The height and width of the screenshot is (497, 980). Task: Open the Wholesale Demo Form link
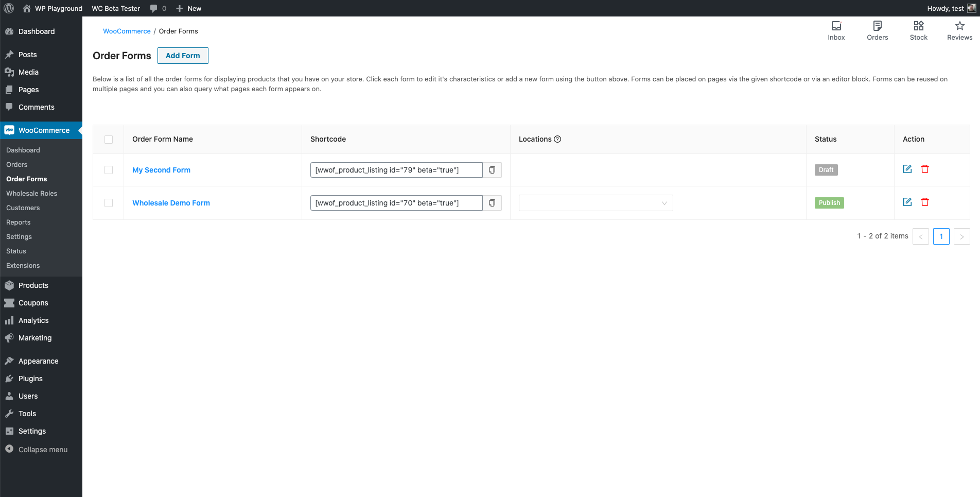[x=171, y=203]
